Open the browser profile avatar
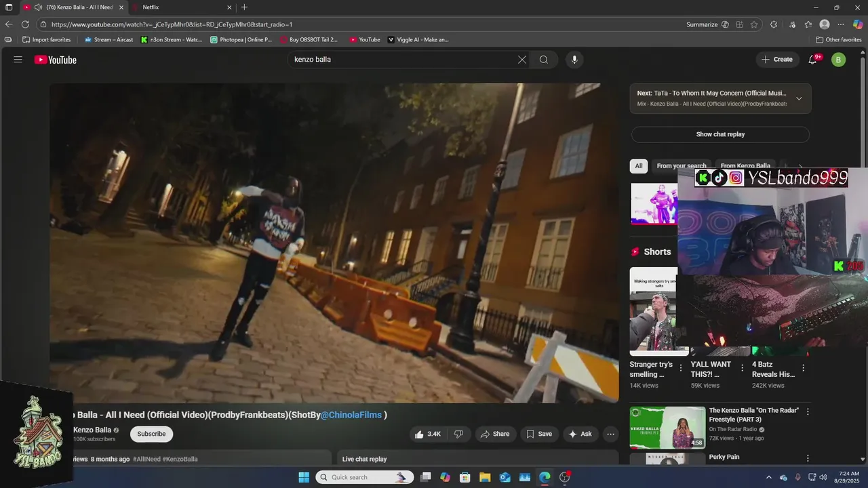Image resolution: width=868 pixels, height=488 pixels. coord(825,24)
